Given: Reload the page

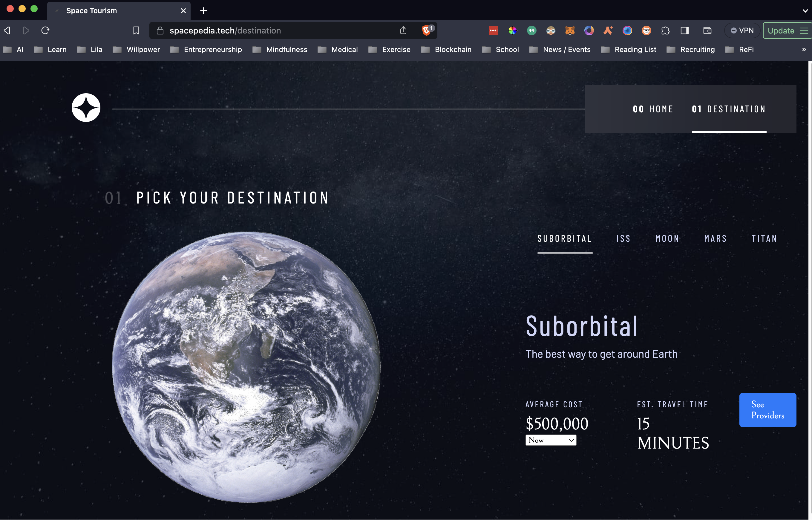Looking at the screenshot, I should pyautogui.click(x=45, y=30).
